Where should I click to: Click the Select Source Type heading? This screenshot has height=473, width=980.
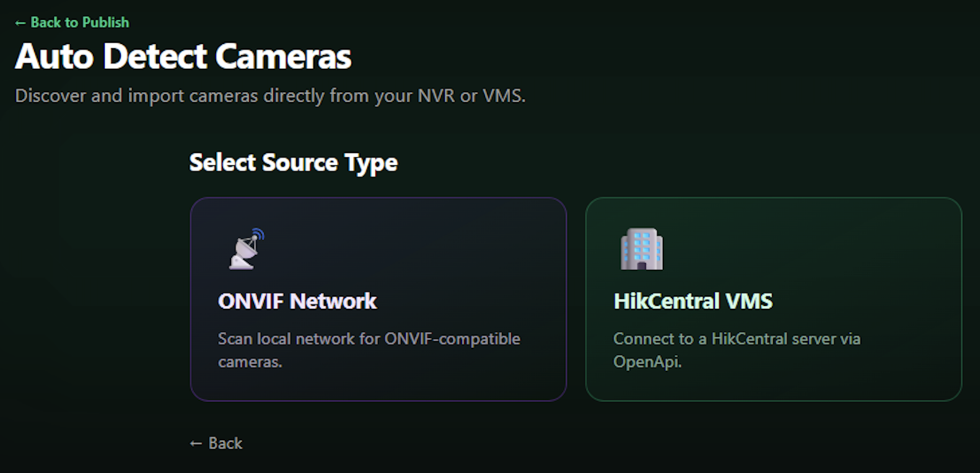click(x=293, y=163)
